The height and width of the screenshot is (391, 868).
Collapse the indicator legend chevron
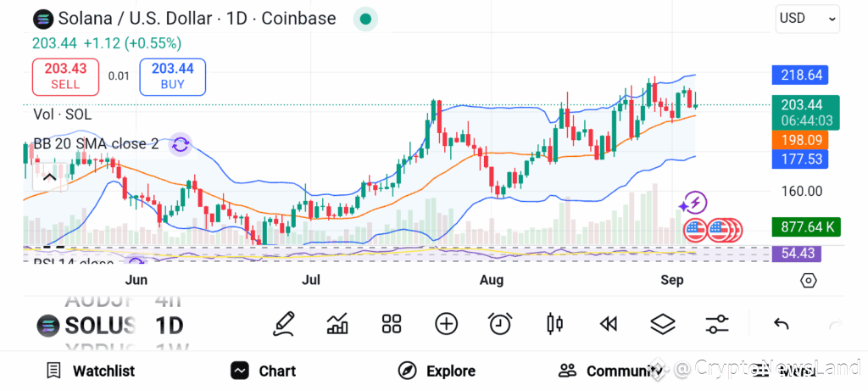[50, 178]
